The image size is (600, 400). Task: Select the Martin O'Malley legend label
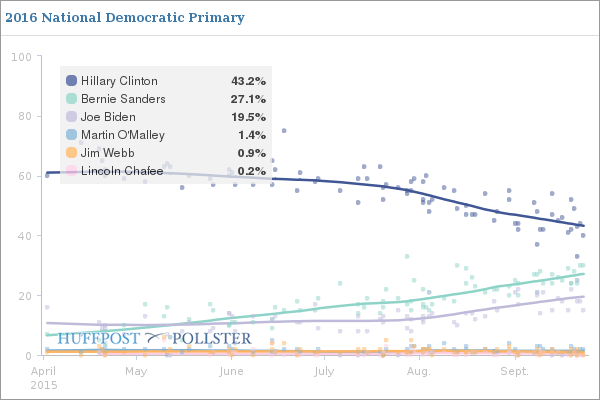click(123, 135)
